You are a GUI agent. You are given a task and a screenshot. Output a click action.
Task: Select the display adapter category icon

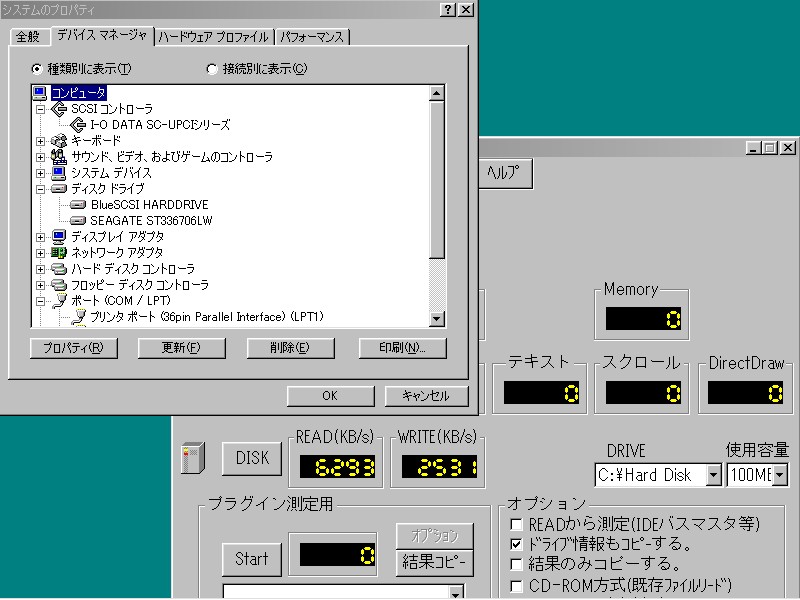pyautogui.click(x=58, y=237)
